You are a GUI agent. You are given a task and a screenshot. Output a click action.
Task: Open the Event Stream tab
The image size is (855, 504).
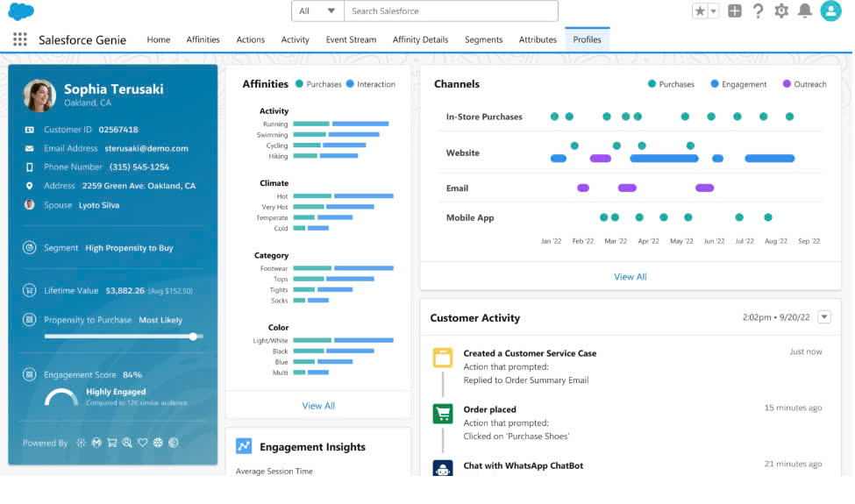pos(351,39)
